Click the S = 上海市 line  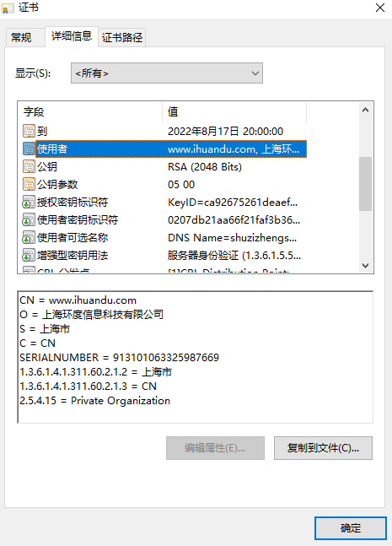coord(45,329)
